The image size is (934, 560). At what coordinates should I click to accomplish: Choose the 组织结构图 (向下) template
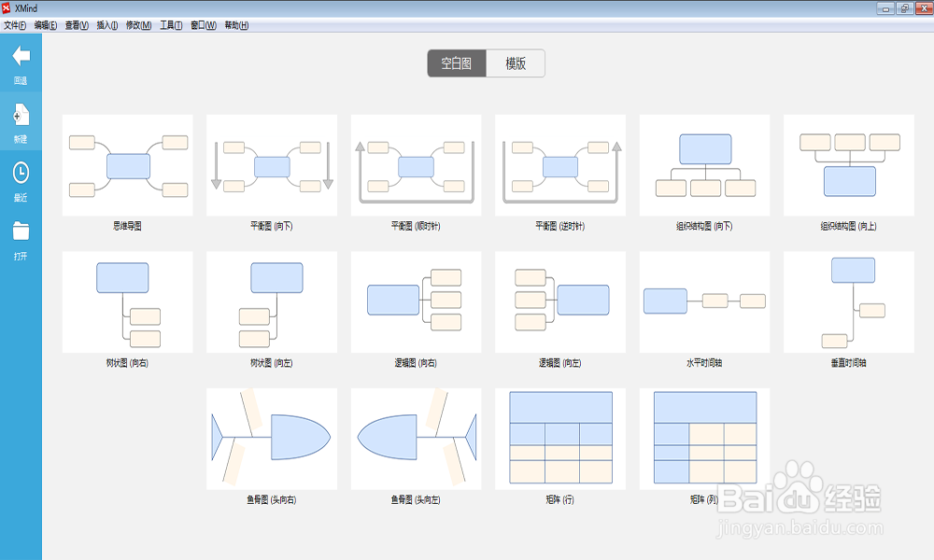point(704,164)
